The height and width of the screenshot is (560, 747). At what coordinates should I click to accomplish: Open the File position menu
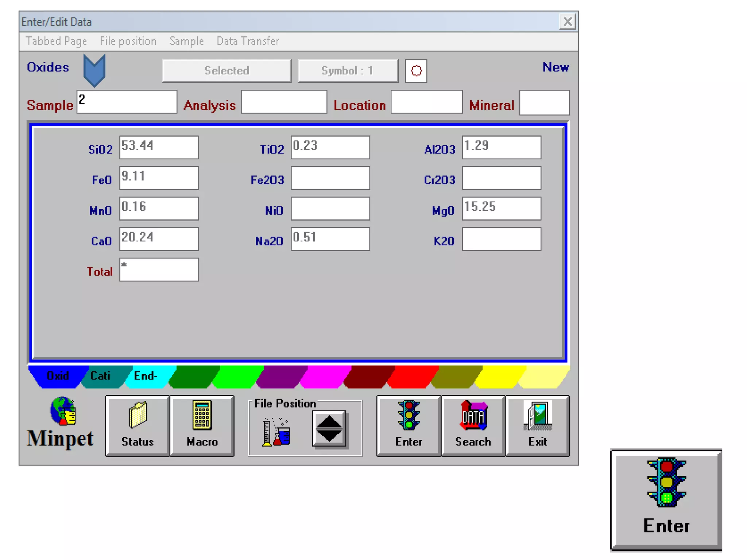coord(128,41)
